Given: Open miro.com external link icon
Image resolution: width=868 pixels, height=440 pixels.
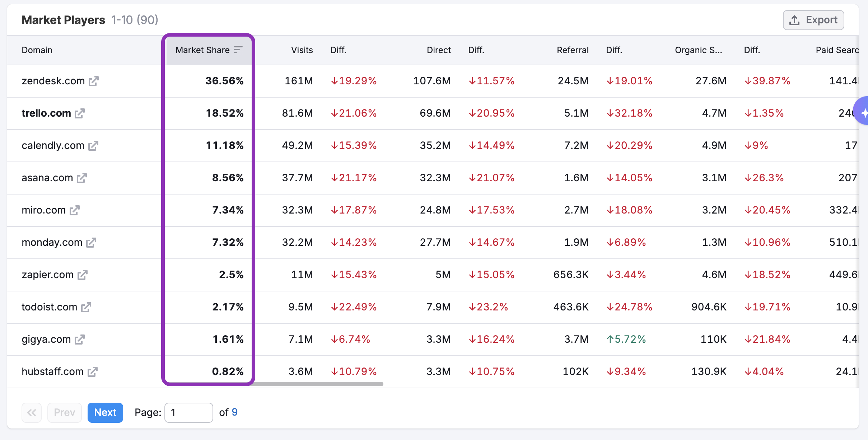Looking at the screenshot, I should pos(75,210).
